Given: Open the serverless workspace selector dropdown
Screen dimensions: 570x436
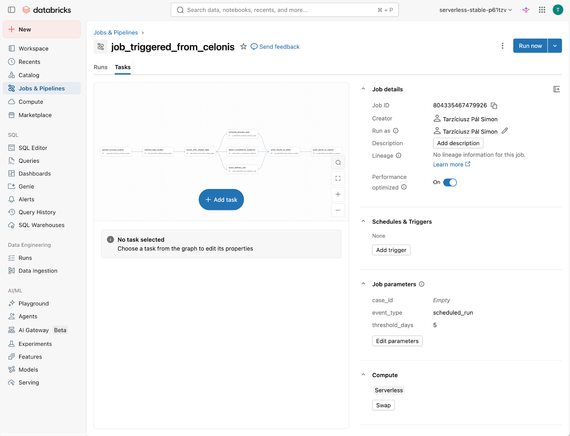Looking at the screenshot, I should (x=475, y=10).
